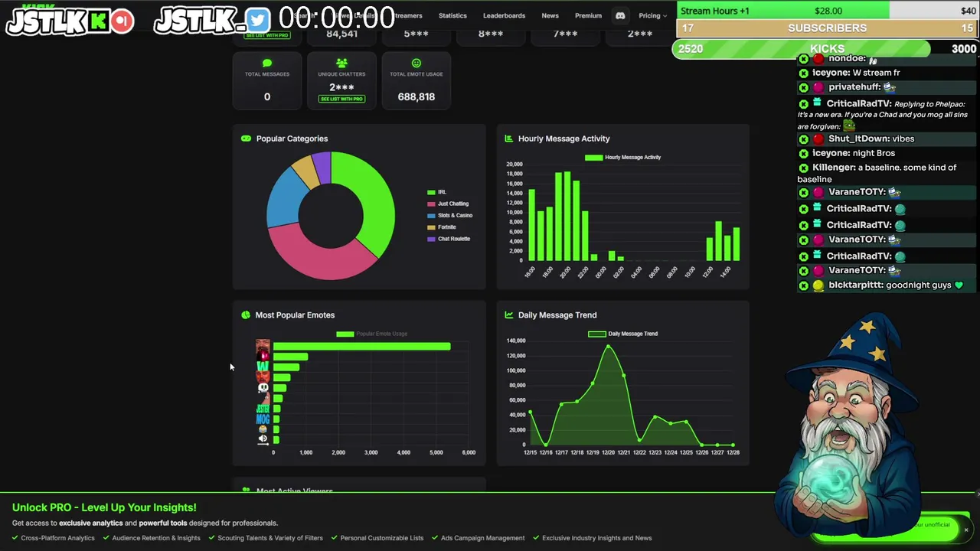Click the Killenger username in chat
Screen dimensions: 980x551
coord(834,168)
